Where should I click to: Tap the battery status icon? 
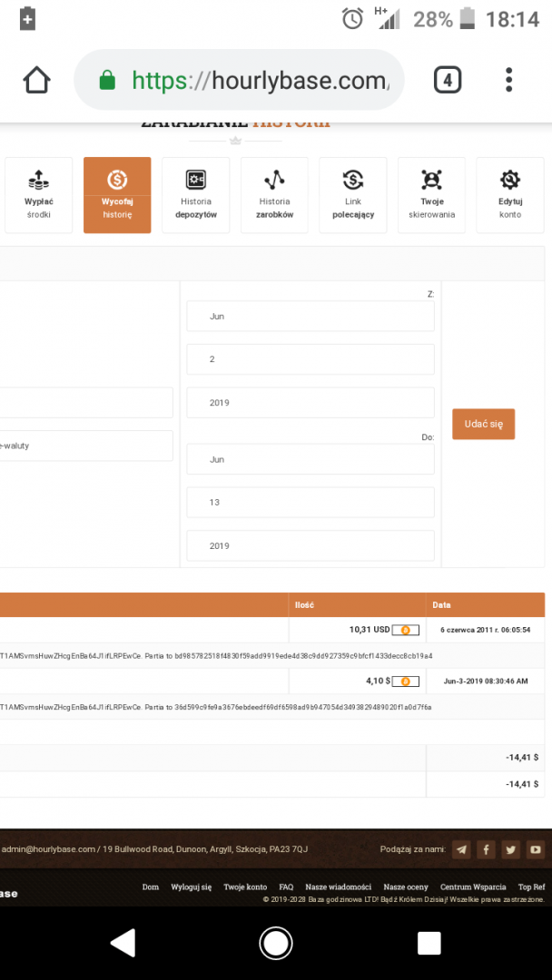467,19
